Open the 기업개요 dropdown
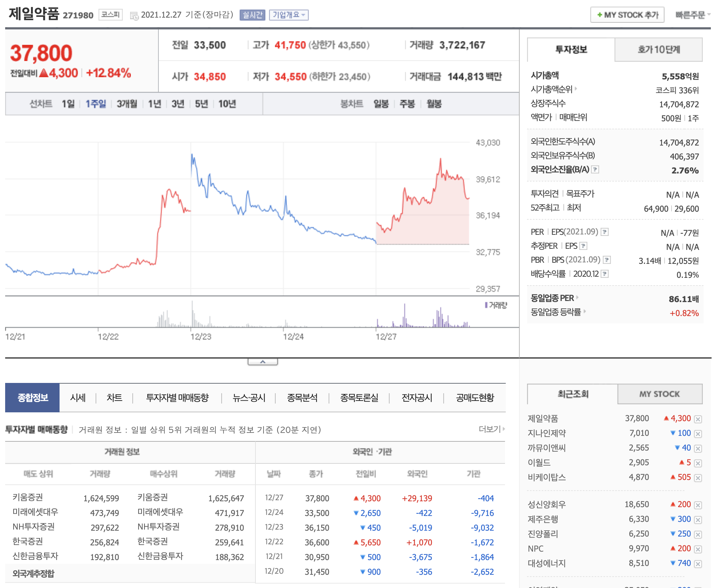 click(x=289, y=15)
